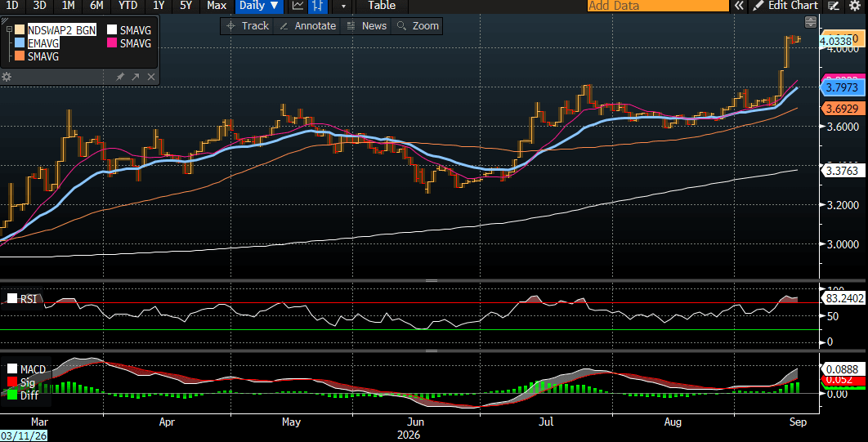Screen dimensions: 868x442
Task: Close the legend box
Action: [150, 77]
